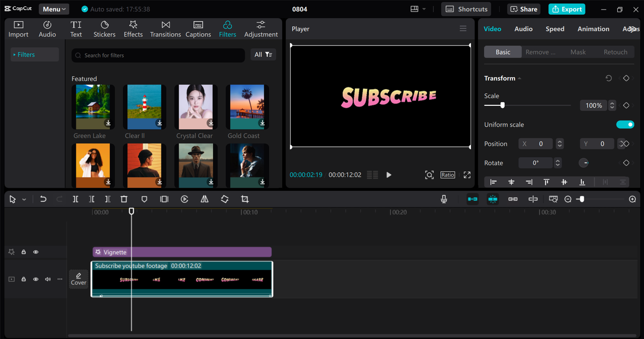Image resolution: width=644 pixels, height=339 pixels.
Task: Click the timeline zoom out icon
Action: click(x=568, y=199)
